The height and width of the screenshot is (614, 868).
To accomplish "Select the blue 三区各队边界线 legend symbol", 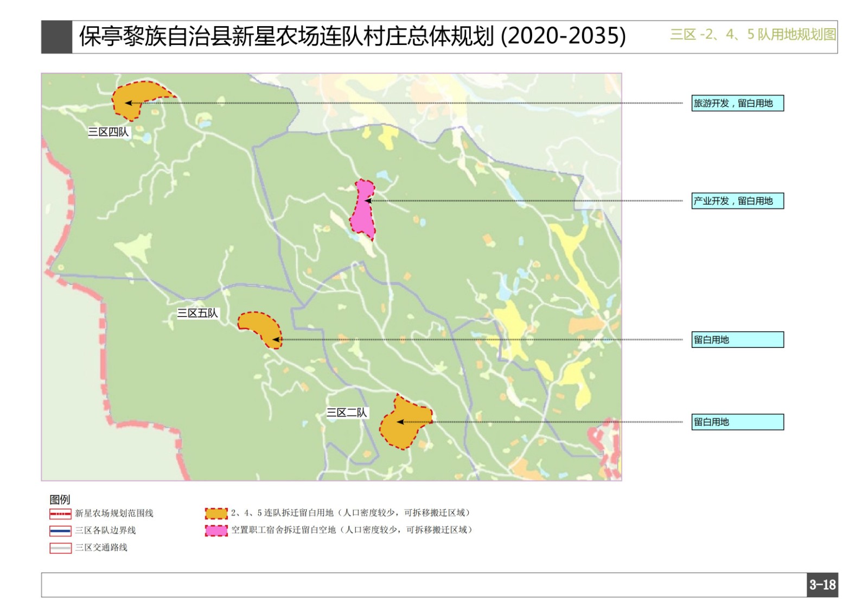I will [60, 530].
